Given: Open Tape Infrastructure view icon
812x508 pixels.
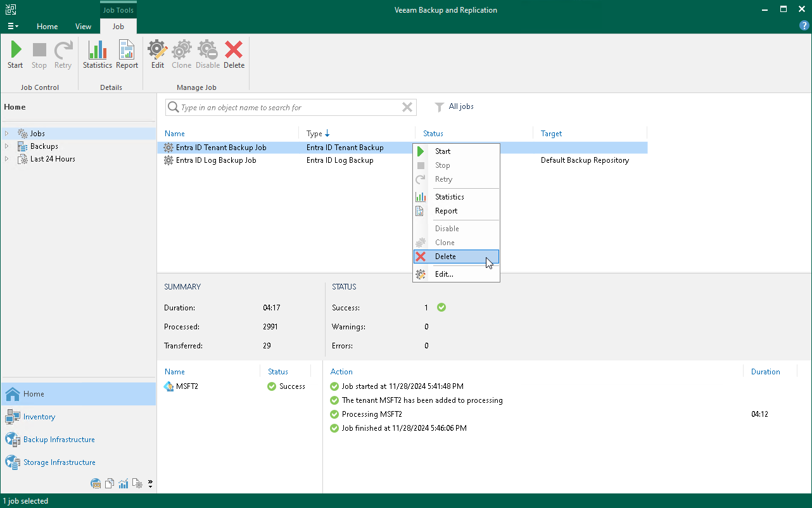Looking at the screenshot, I should coord(96,484).
